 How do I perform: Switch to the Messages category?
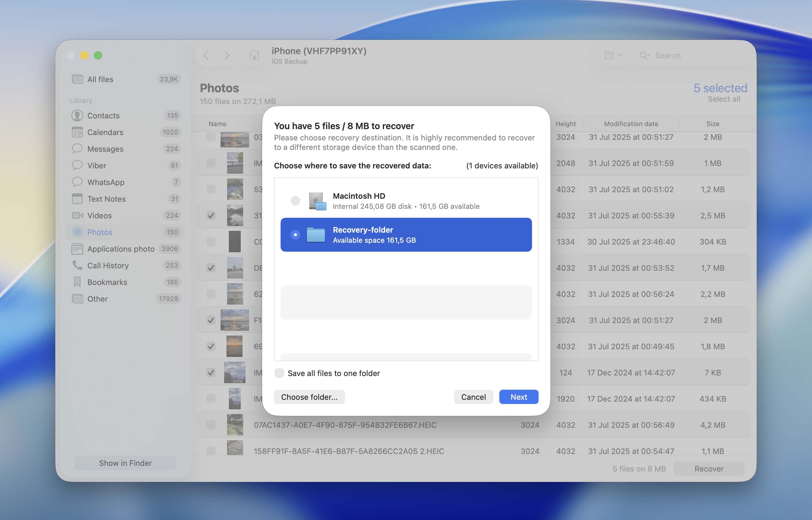point(125,148)
